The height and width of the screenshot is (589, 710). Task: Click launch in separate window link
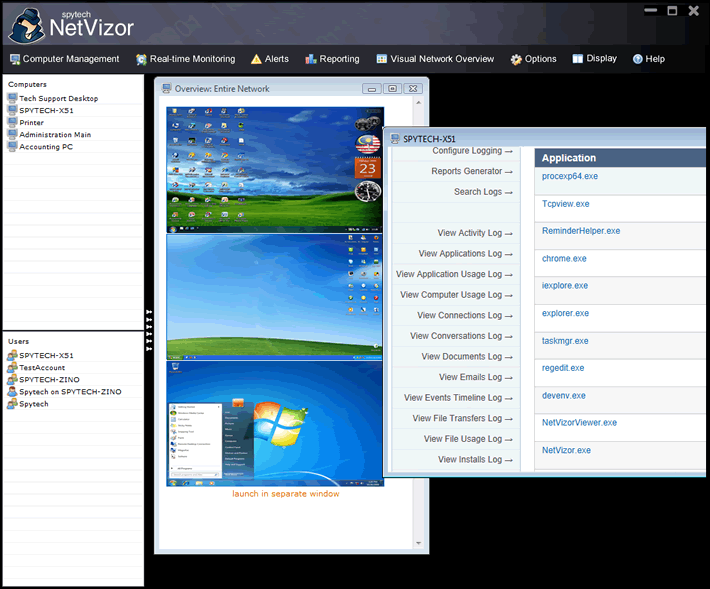286,494
